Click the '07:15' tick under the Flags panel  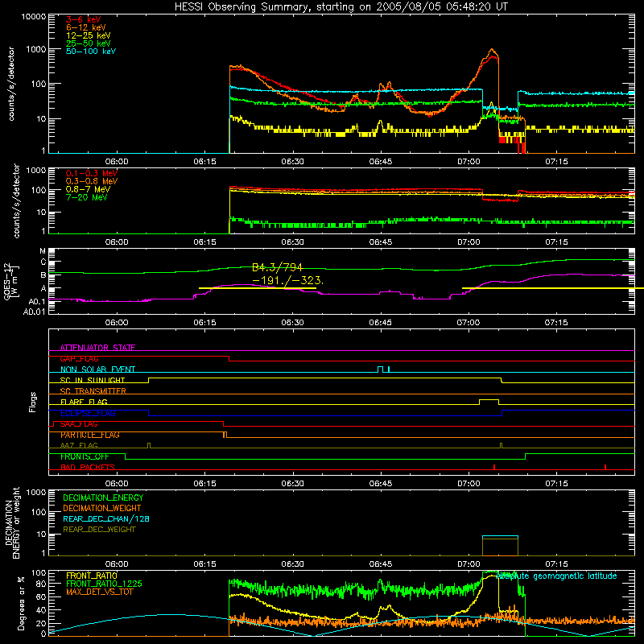point(556,484)
